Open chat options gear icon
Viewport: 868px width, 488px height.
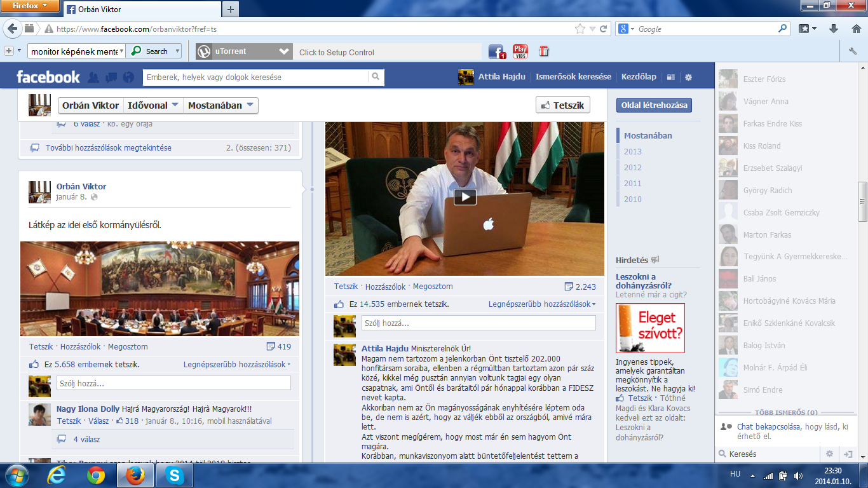(829, 454)
